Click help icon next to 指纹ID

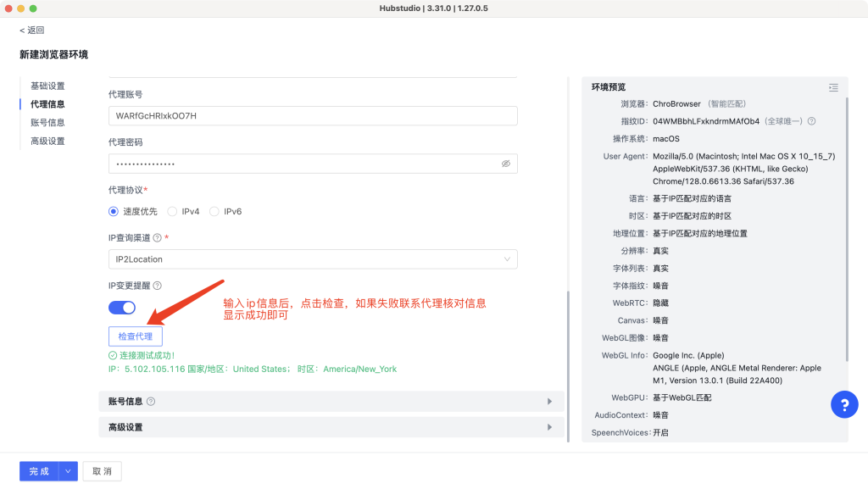pyautogui.click(x=811, y=121)
